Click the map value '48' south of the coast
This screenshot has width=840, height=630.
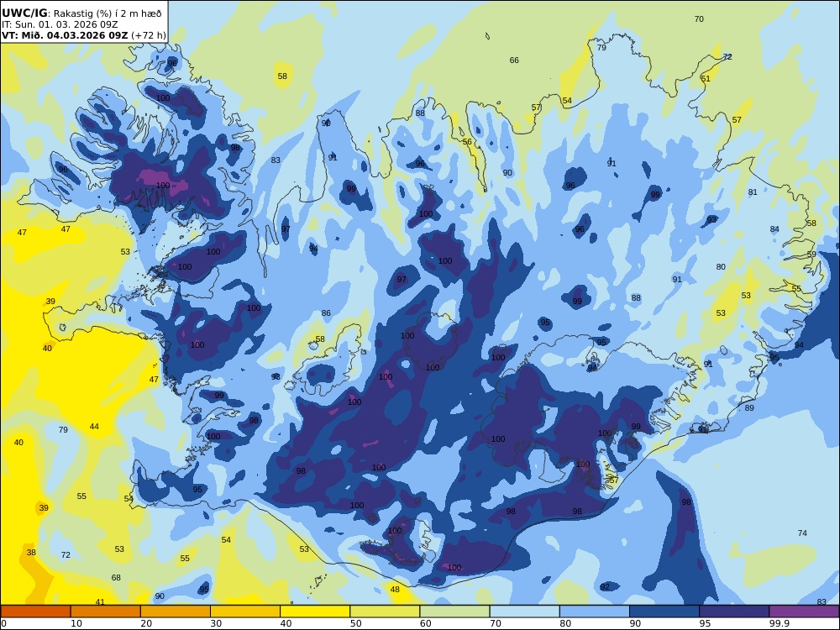pos(395,590)
